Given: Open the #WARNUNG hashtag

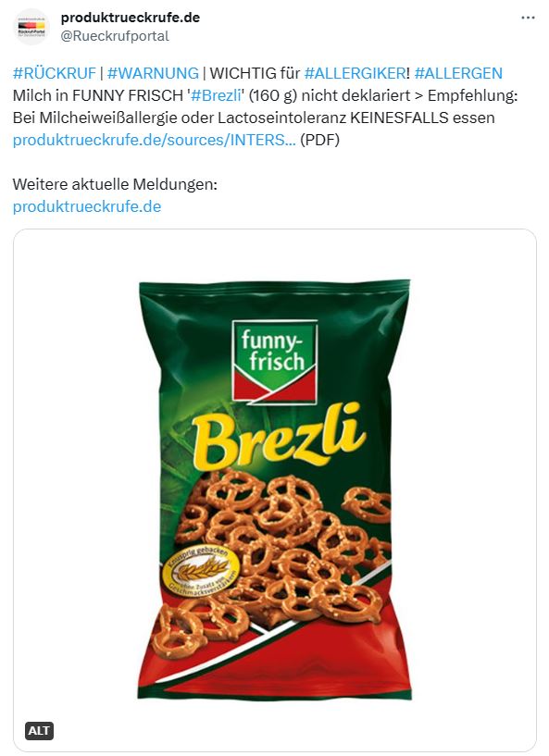Looking at the screenshot, I should (x=153, y=73).
